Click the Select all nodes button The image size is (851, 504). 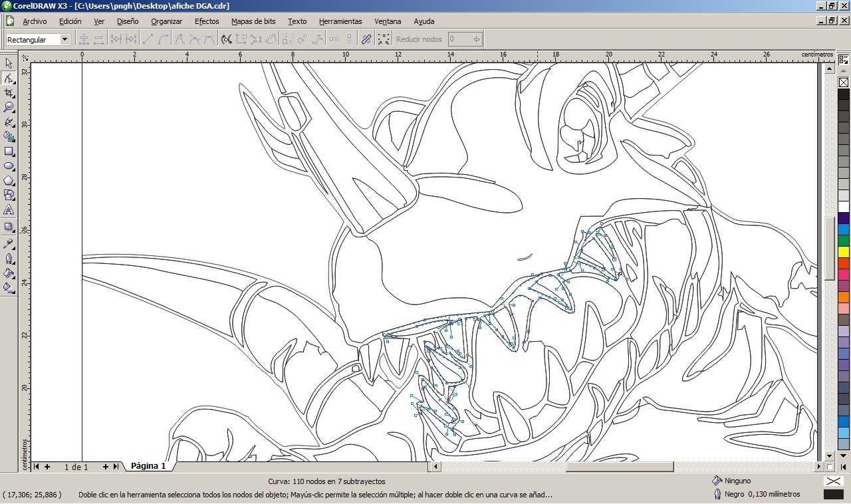click(x=384, y=39)
